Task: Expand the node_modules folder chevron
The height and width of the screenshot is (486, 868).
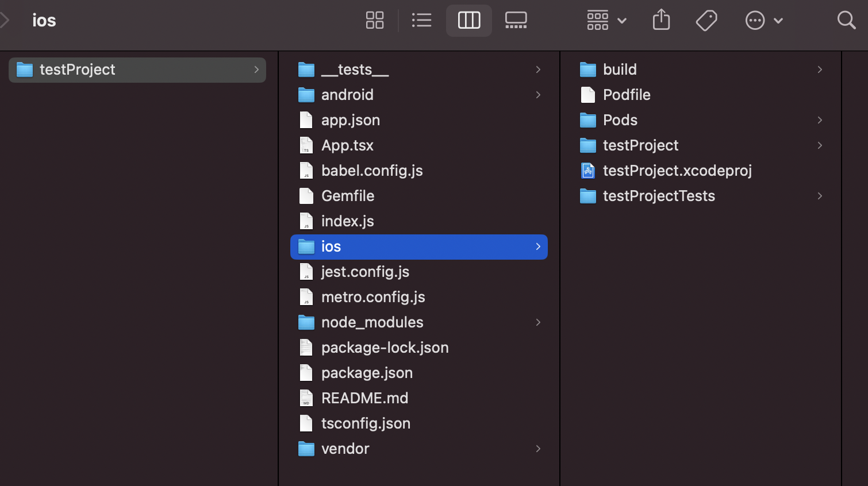Action: click(x=538, y=322)
